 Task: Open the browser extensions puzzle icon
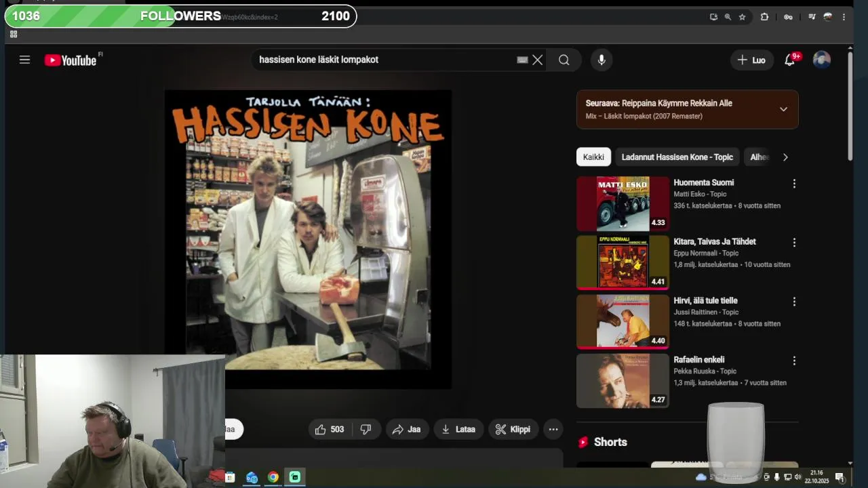click(x=765, y=17)
